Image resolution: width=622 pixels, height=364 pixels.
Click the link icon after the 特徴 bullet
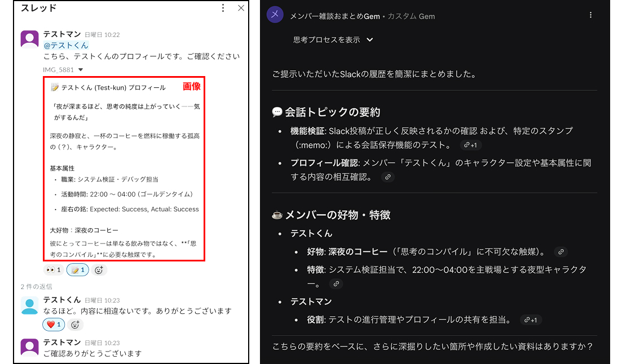pos(337,284)
